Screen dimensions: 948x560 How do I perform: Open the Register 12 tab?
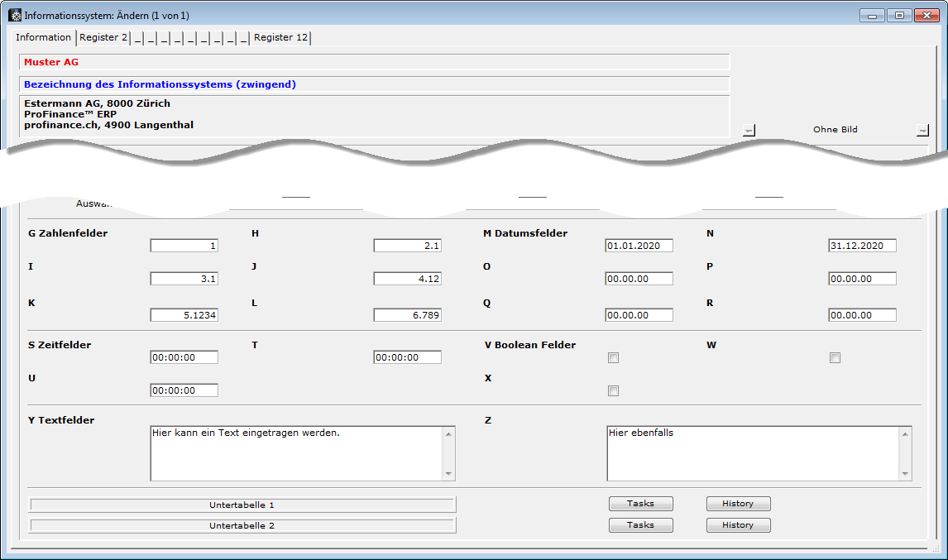click(x=280, y=37)
